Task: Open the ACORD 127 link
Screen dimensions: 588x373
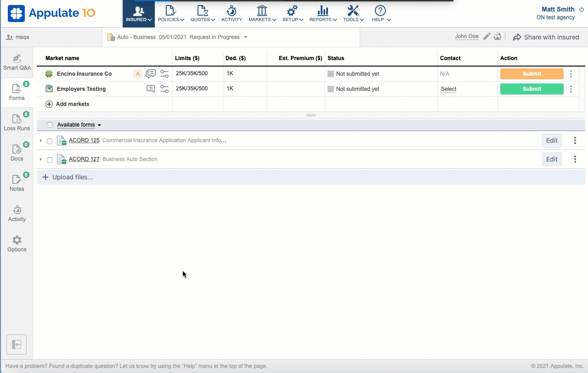Action: pyautogui.click(x=84, y=159)
